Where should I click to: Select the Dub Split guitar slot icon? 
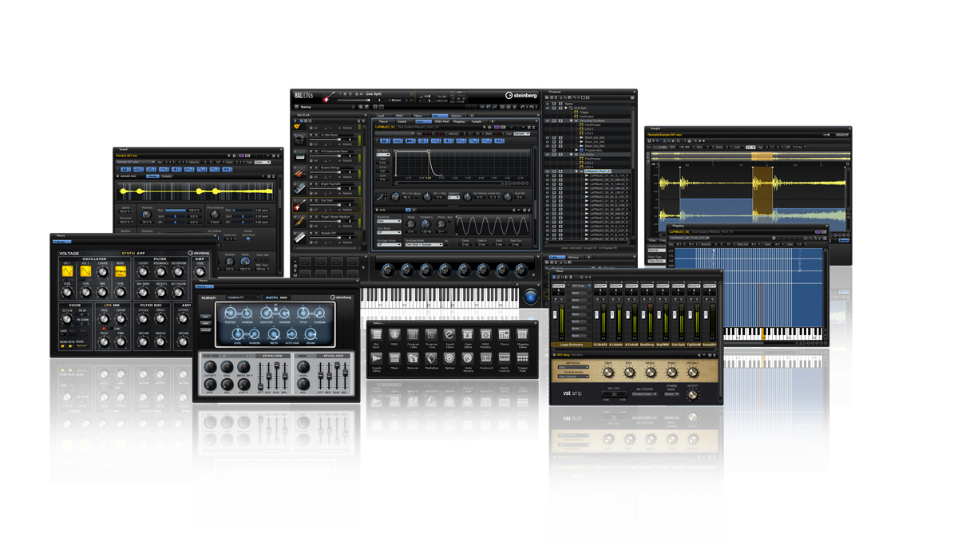click(299, 205)
